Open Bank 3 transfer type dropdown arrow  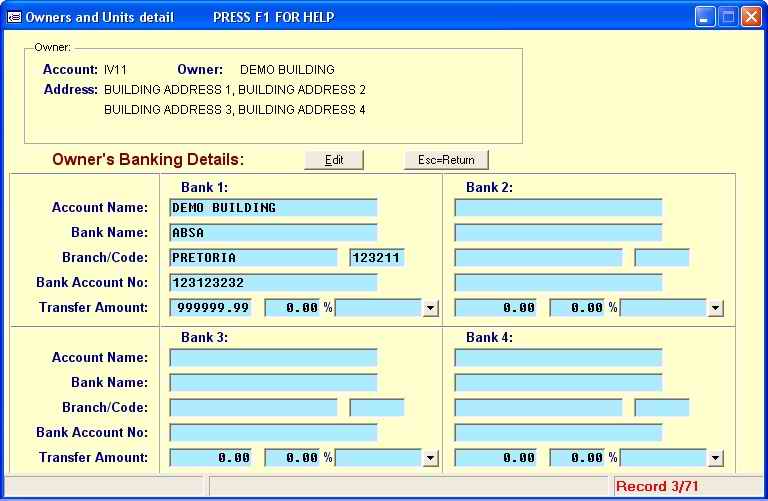tap(431, 458)
